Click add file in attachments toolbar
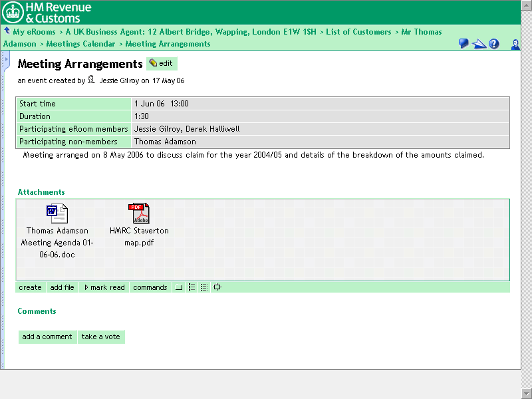Viewport: 532px width, 399px height. (63, 287)
